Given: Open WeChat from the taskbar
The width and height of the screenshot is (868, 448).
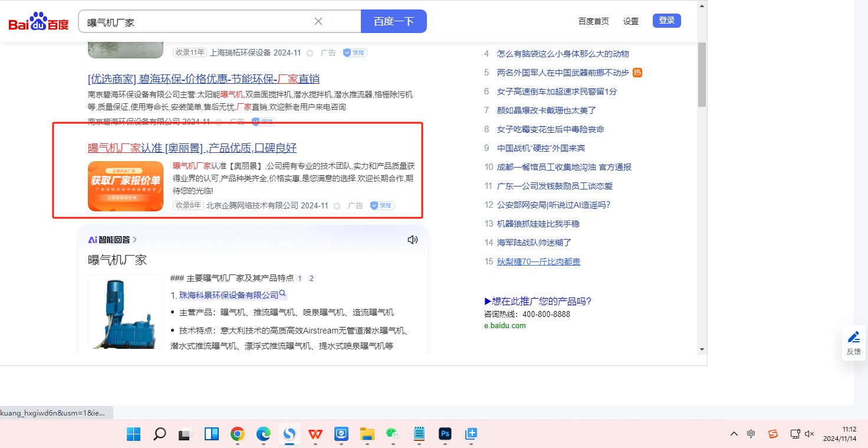Looking at the screenshot, I should click(393, 434).
